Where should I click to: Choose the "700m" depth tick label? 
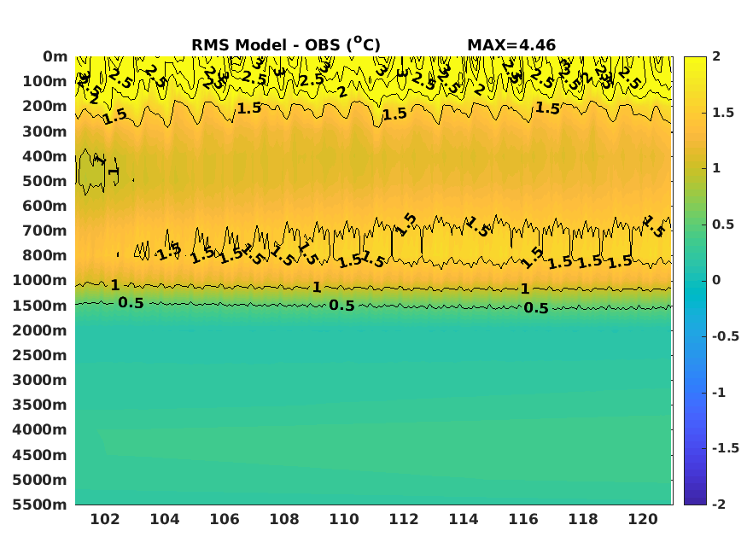[44, 230]
